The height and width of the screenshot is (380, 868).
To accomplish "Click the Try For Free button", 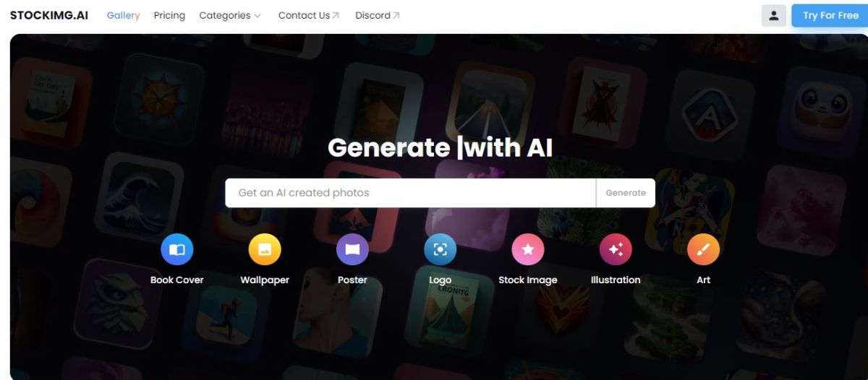I will (x=830, y=15).
